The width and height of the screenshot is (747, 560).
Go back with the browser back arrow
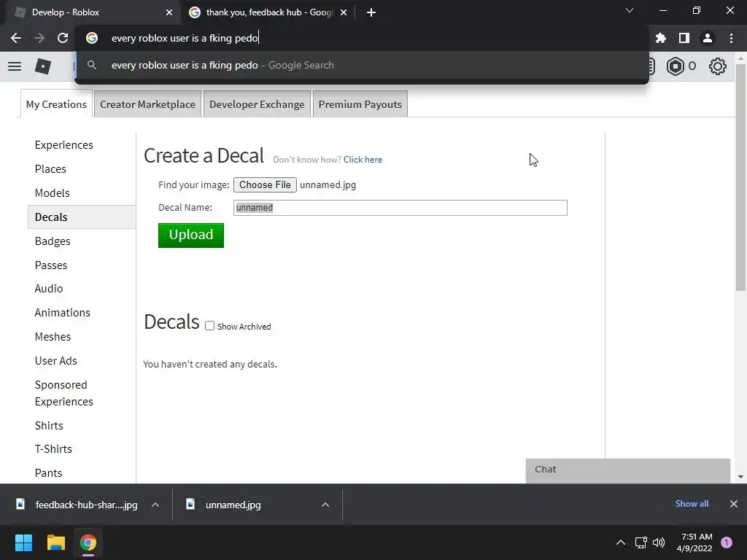click(16, 38)
